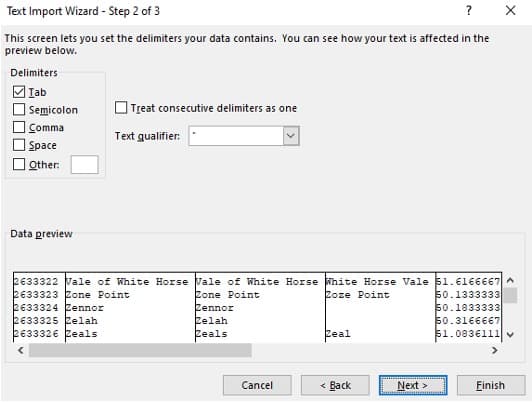Click the preview scroll right arrow

pyautogui.click(x=495, y=350)
